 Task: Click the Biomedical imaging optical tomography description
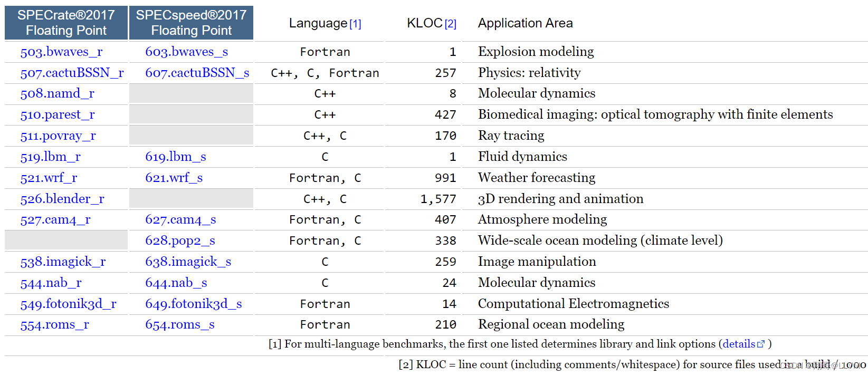(655, 114)
